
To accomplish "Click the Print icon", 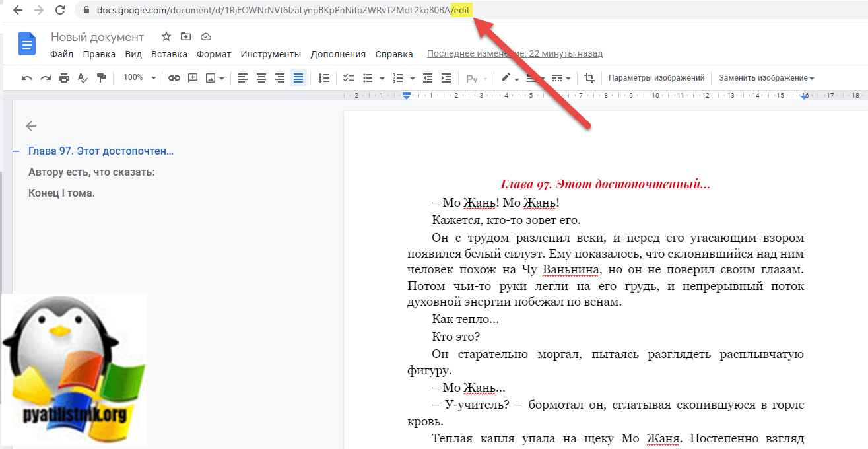I will click(64, 78).
